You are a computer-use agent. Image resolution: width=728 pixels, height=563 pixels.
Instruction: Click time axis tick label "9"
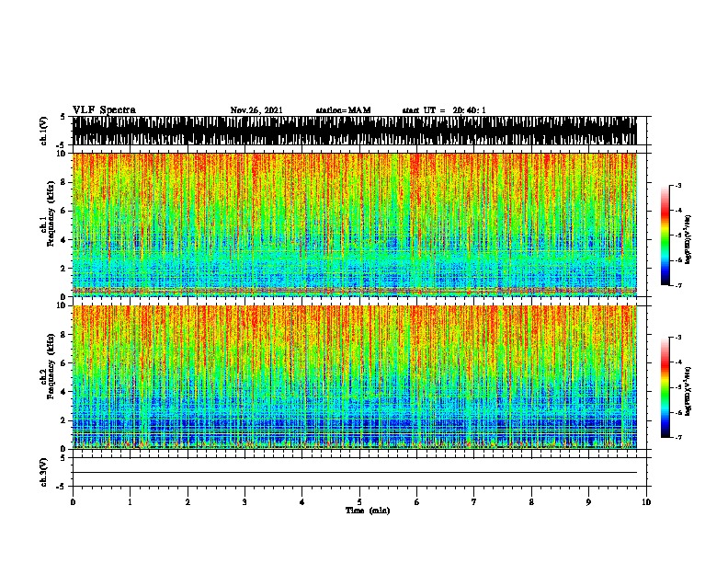pyautogui.click(x=588, y=502)
